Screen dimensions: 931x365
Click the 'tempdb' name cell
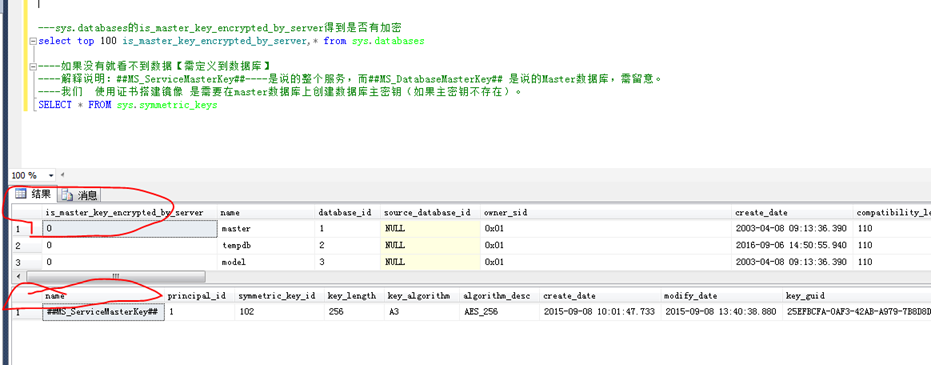point(267,245)
